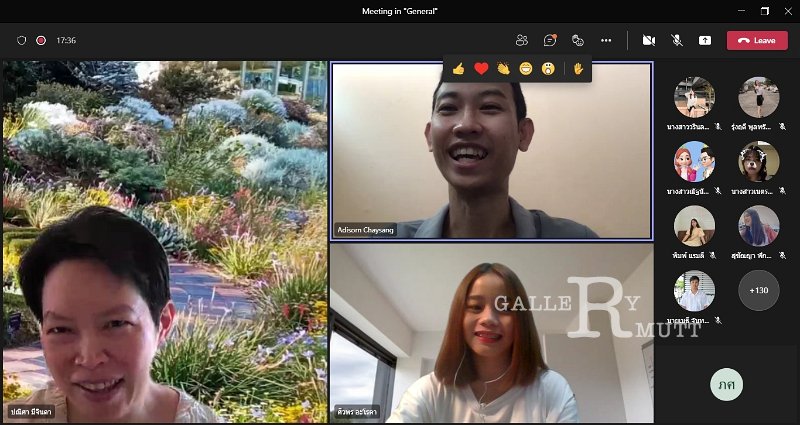Unmute the microphone
The height and width of the screenshot is (425, 800).
677,40
